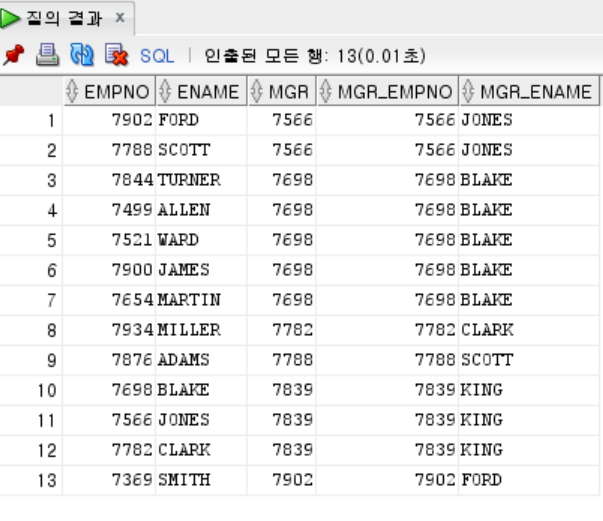603x521 pixels.
Task: Open the SQL link in toolbar
Action: click(x=157, y=56)
